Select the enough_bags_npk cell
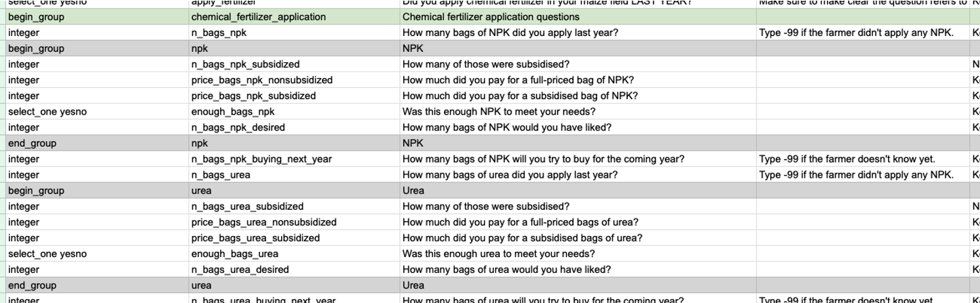 (233, 111)
